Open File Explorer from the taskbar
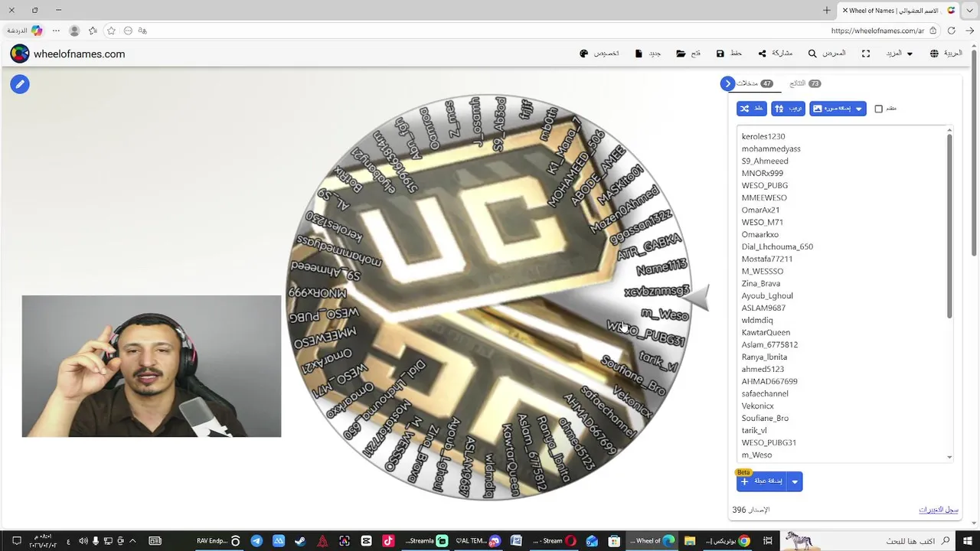The image size is (980, 551). 690,541
